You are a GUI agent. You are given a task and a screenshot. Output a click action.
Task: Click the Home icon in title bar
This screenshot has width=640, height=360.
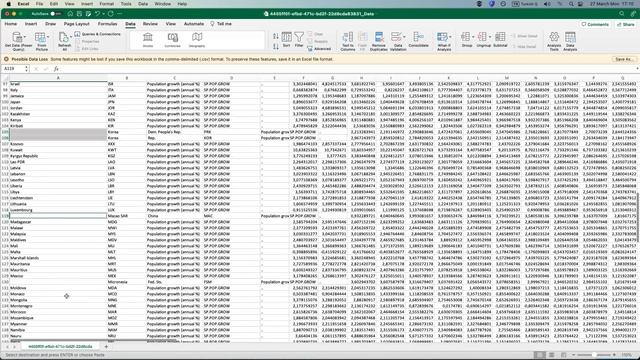[70, 14]
